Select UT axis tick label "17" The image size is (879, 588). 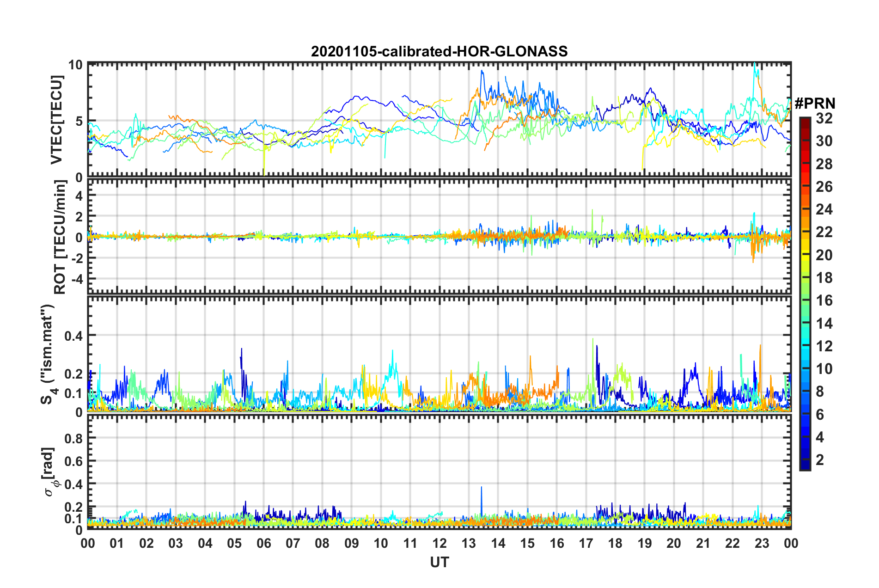click(586, 543)
